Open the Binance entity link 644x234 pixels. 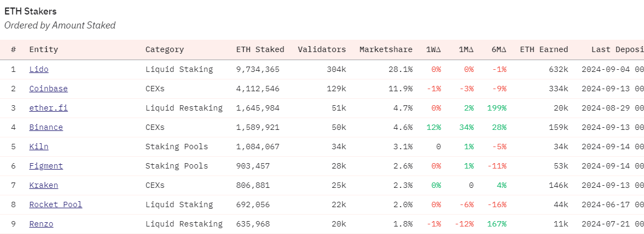click(46, 127)
